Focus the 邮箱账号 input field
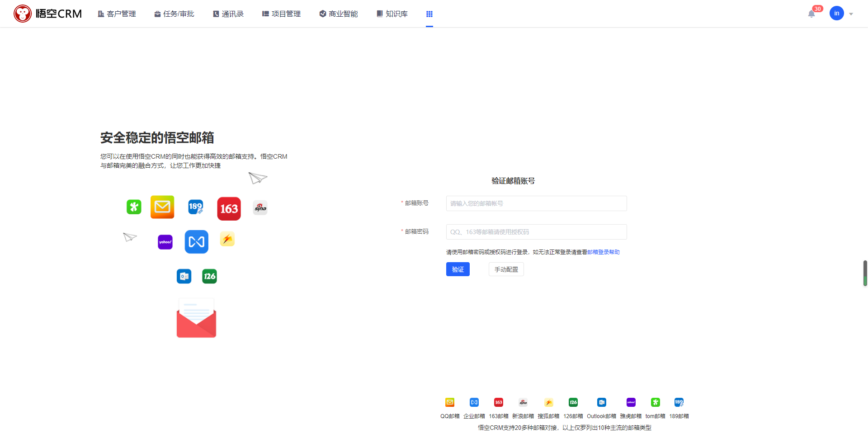The width and height of the screenshot is (868, 438). pyautogui.click(x=536, y=203)
